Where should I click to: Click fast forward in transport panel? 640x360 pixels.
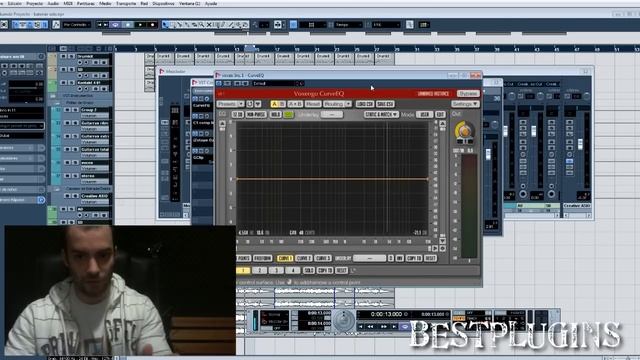[384, 327]
